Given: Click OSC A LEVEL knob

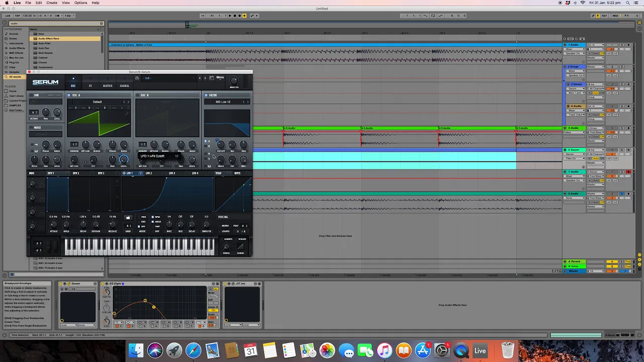Looking at the screenshot, I should pyautogui.click(x=123, y=160).
